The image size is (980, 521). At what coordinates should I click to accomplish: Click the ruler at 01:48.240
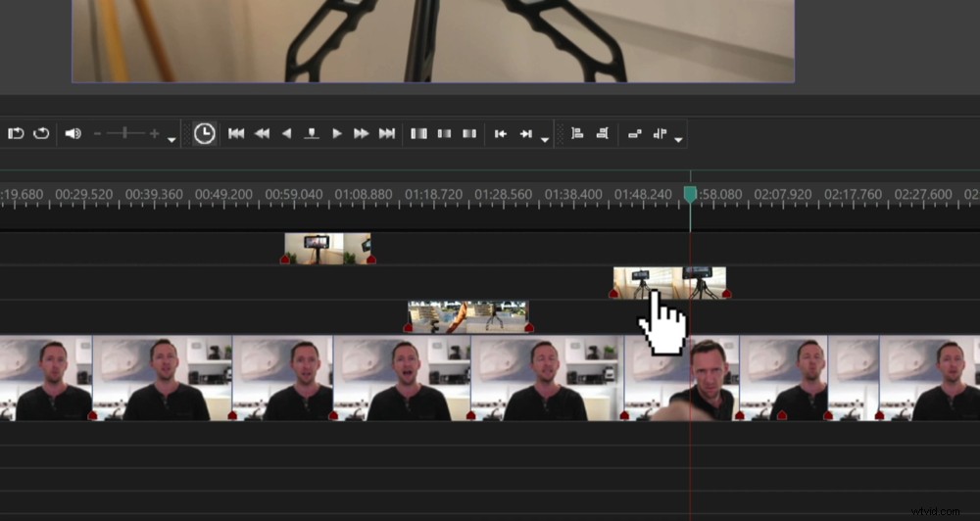coord(643,194)
